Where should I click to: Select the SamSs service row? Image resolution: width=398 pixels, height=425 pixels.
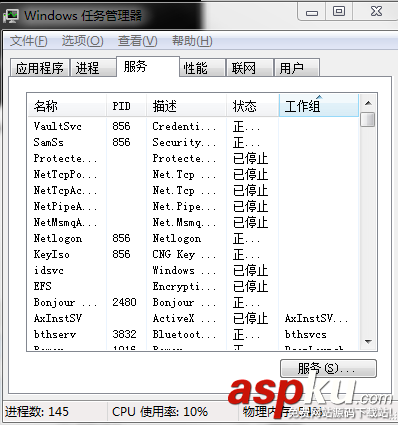[193, 142]
